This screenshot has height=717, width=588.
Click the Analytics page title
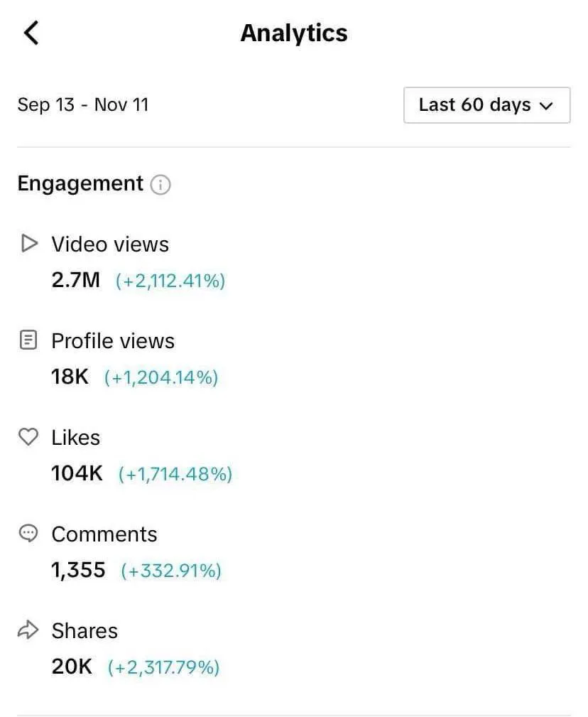click(x=294, y=33)
